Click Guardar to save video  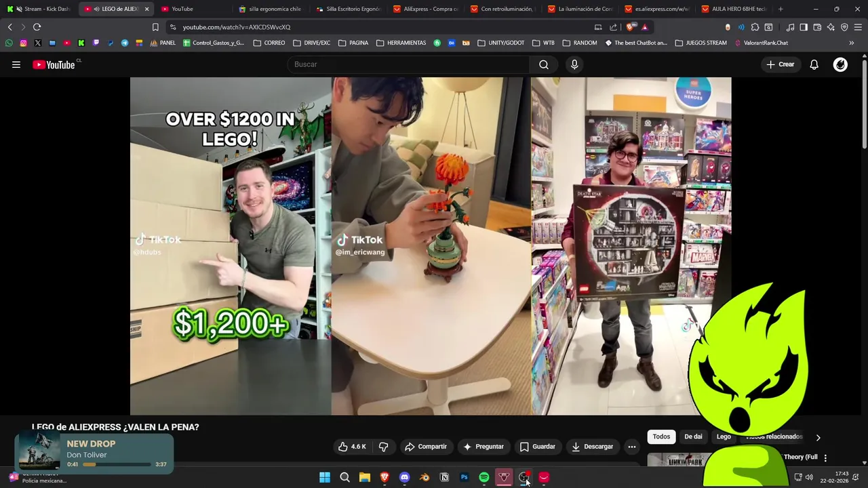tap(537, 447)
